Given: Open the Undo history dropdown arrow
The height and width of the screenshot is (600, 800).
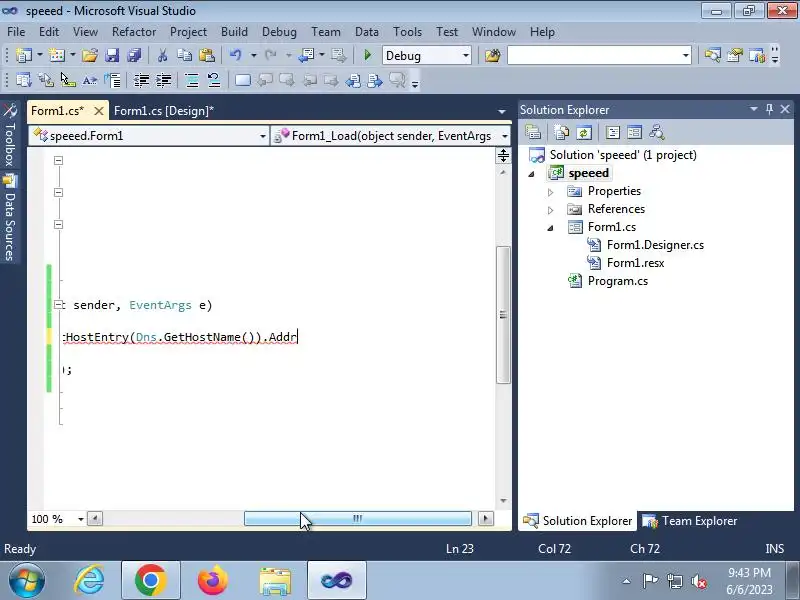Looking at the screenshot, I should [x=253, y=55].
